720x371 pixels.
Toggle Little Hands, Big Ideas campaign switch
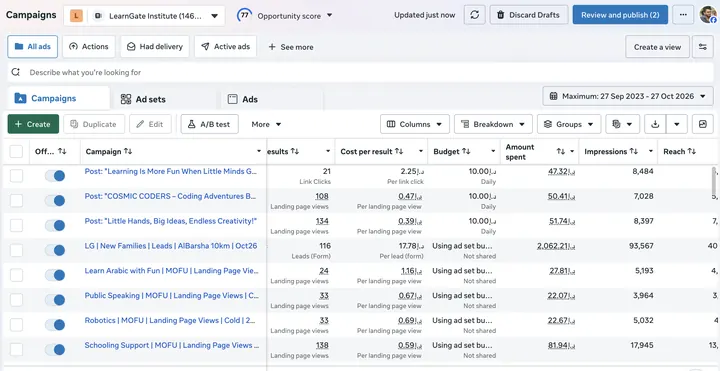(x=55, y=225)
